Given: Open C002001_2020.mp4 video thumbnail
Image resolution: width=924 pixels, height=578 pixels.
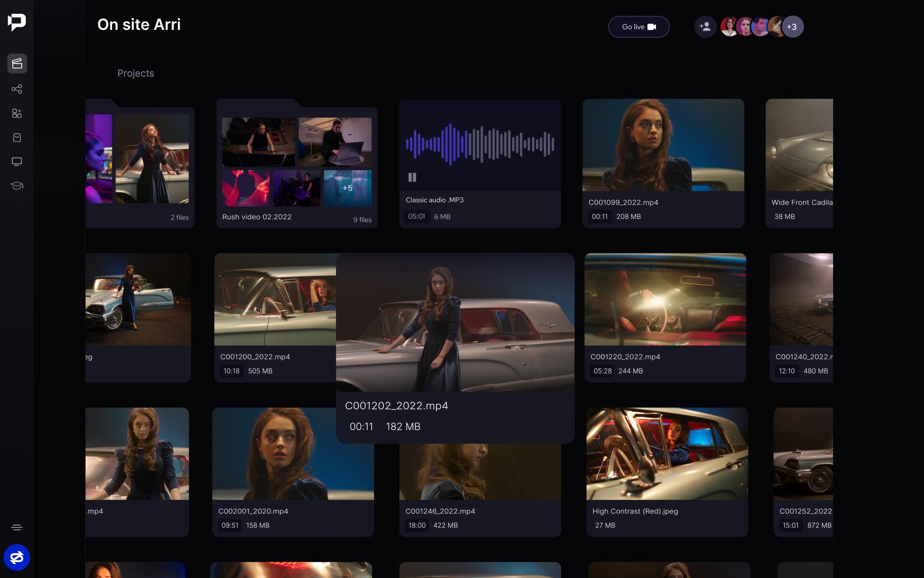Looking at the screenshot, I should click(293, 454).
